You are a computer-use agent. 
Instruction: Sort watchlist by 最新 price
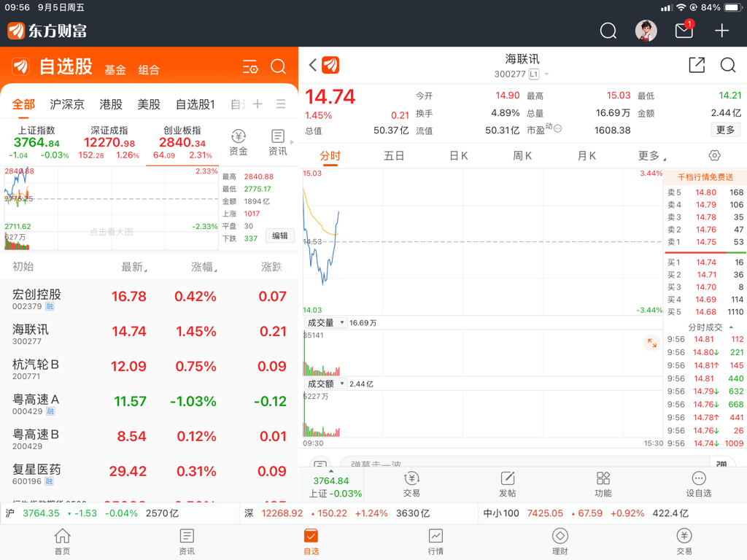tap(134, 267)
